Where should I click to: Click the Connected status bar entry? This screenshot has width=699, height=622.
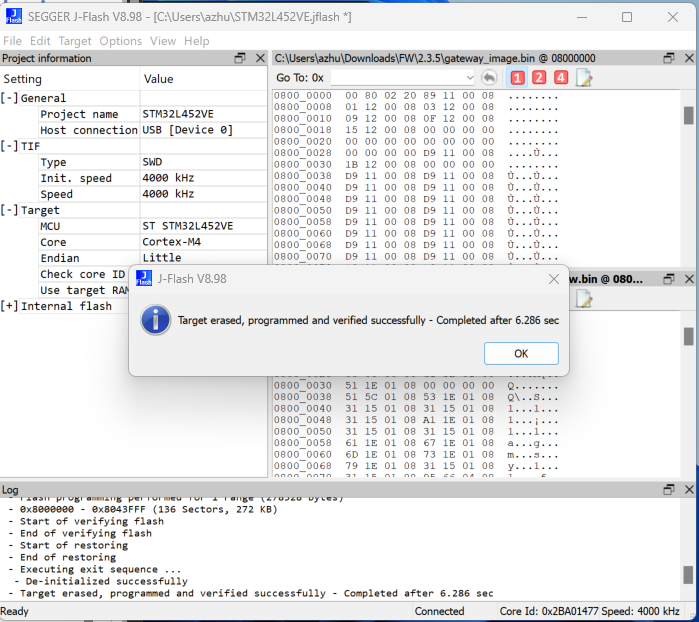tap(440, 611)
